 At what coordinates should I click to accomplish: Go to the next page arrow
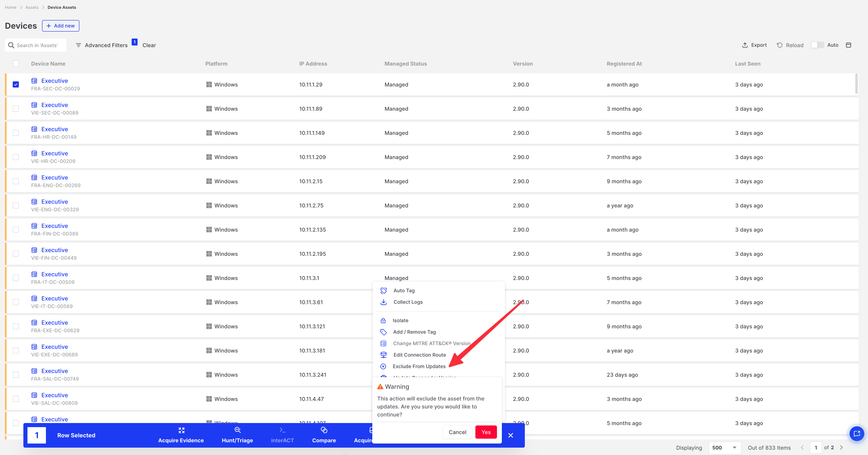(841, 448)
